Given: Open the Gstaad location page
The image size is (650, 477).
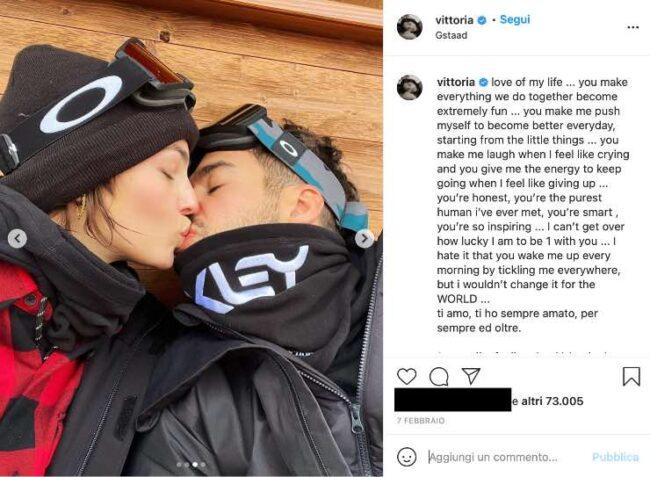Looking at the screenshot, I should pos(451,35).
